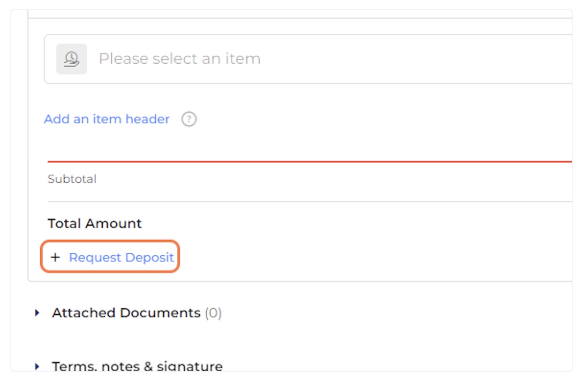Click the word 'Deposit' in the link
This screenshot has width=588, height=380.
coord(149,258)
